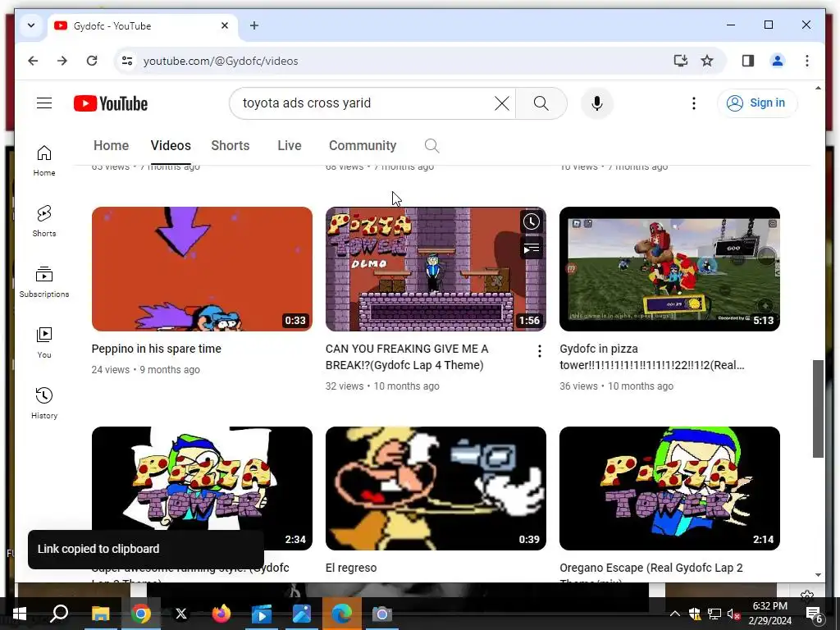Open the Windows Start menu
The image size is (840, 630).
tap(20, 614)
